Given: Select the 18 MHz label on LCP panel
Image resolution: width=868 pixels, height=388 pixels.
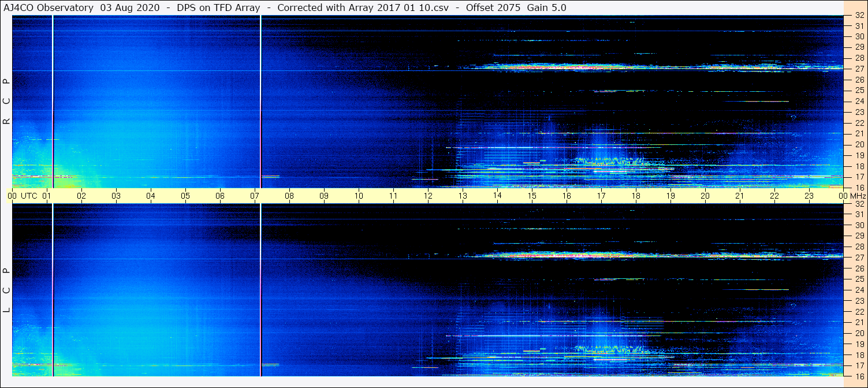Looking at the screenshot, I should [x=859, y=355].
